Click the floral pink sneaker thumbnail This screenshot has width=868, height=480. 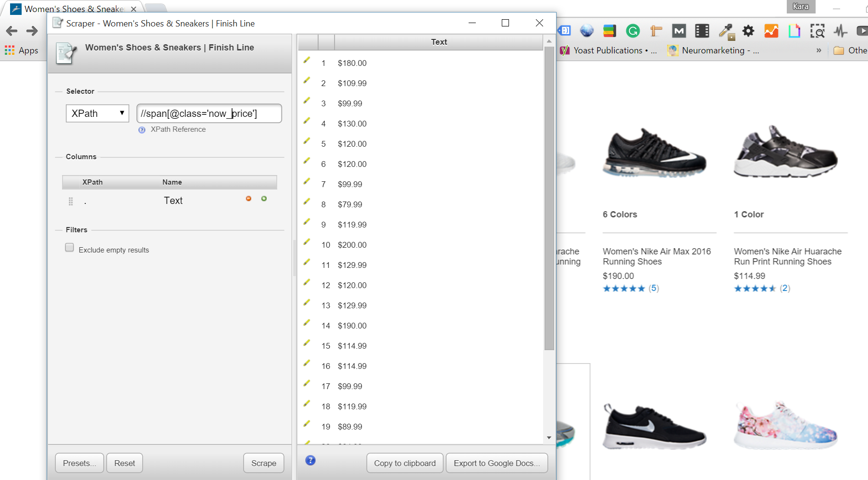[785, 425]
